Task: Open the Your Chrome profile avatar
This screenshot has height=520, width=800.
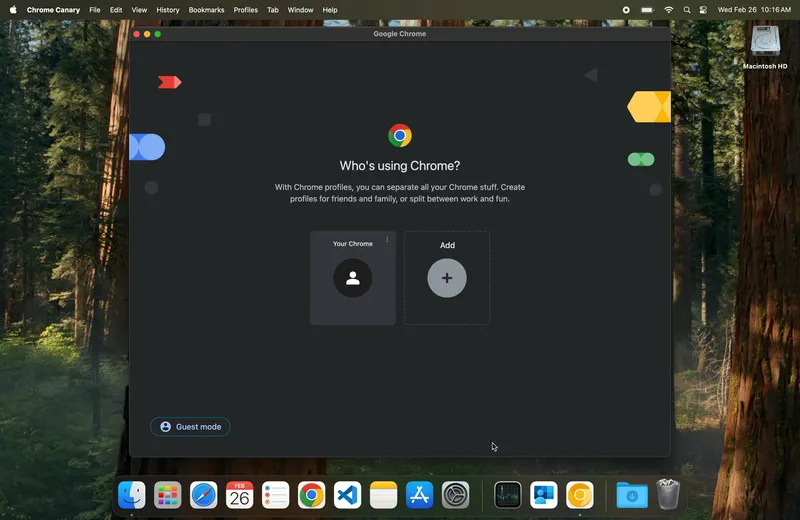Action: click(x=353, y=278)
